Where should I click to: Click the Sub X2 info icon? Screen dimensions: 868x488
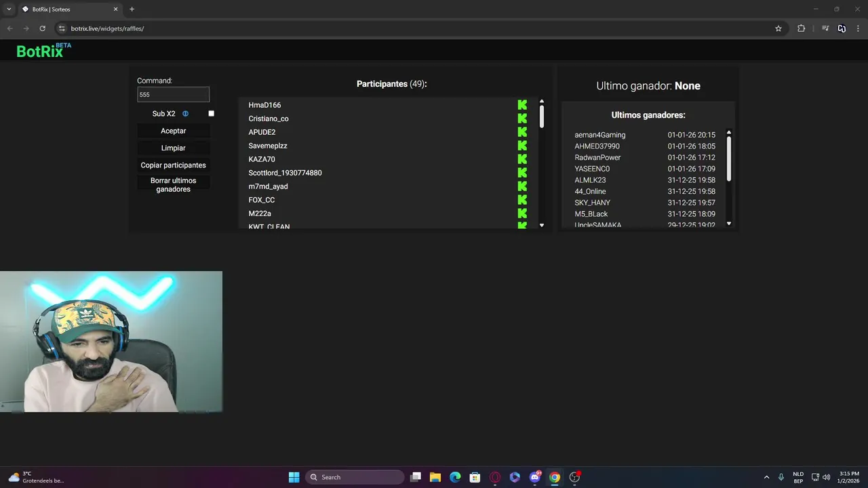coord(185,114)
